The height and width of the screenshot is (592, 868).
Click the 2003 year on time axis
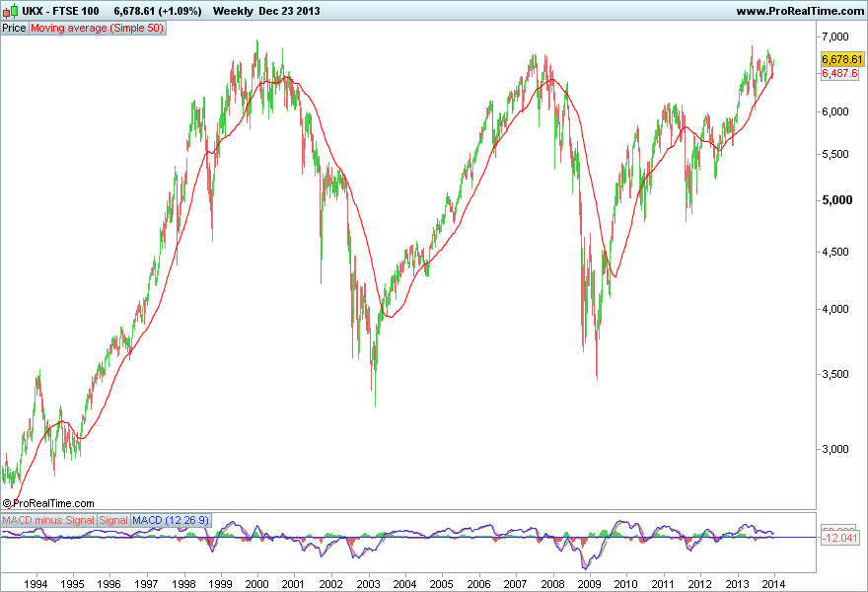[x=369, y=584]
